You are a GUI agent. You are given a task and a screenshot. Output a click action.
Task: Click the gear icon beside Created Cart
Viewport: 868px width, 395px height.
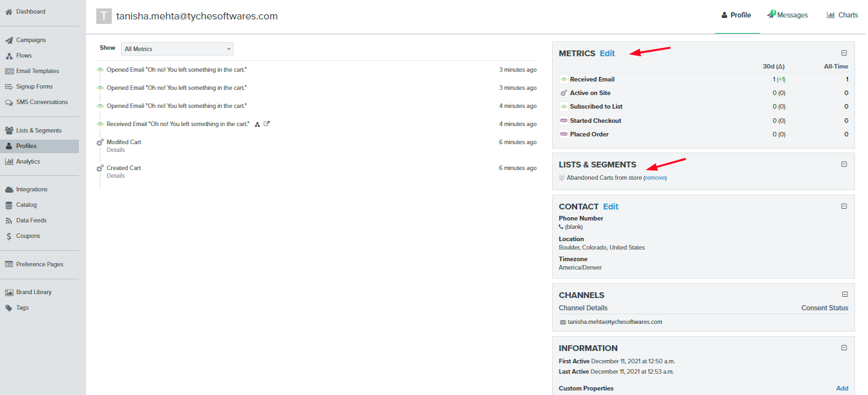100,168
